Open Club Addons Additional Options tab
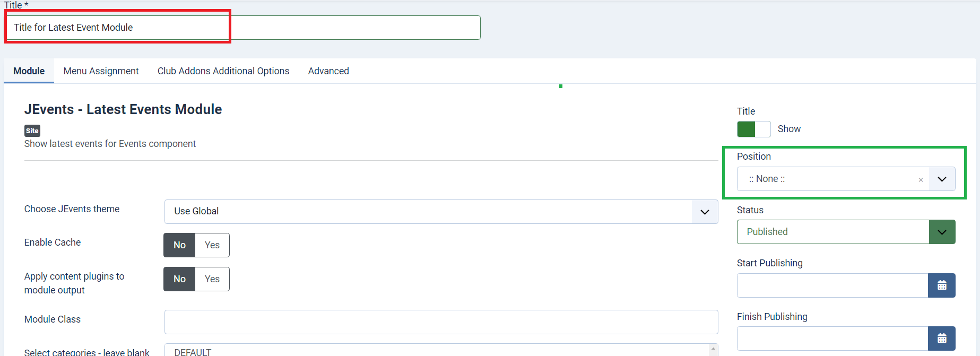This screenshot has width=980, height=356. tap(223, 71)
